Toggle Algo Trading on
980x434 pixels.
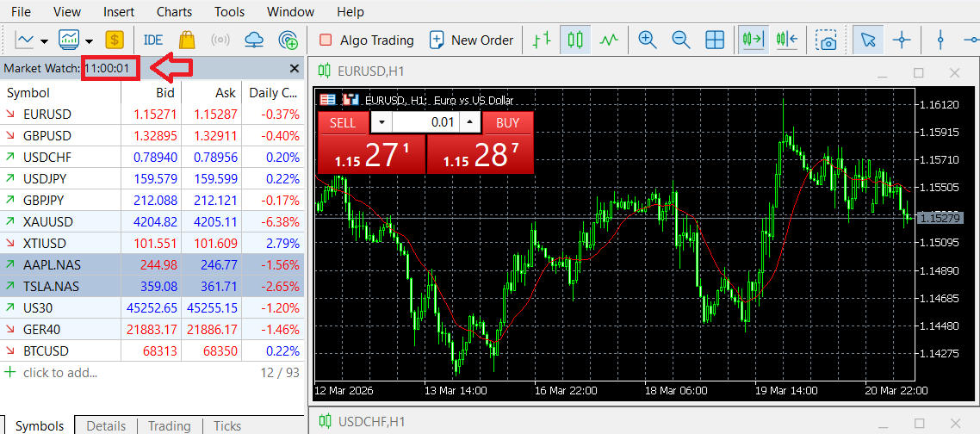(x=366, y=40)
